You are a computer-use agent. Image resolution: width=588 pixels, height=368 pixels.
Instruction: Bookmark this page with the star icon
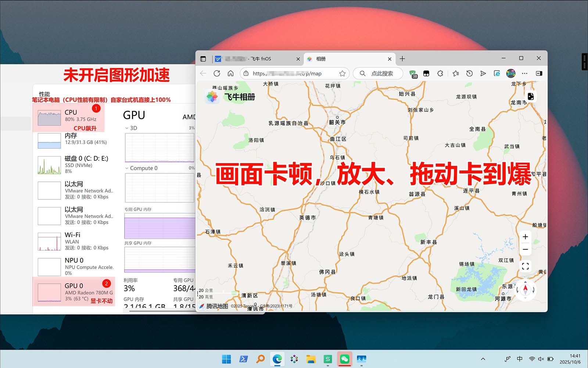tap(342, 74)
